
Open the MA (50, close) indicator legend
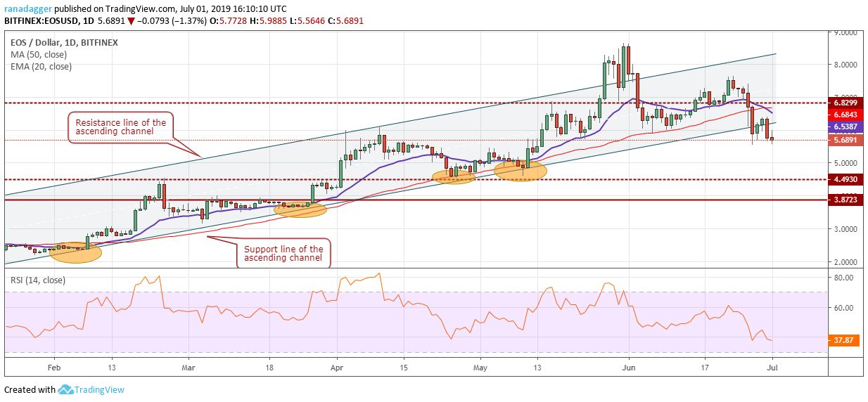(x=37, y=55)
